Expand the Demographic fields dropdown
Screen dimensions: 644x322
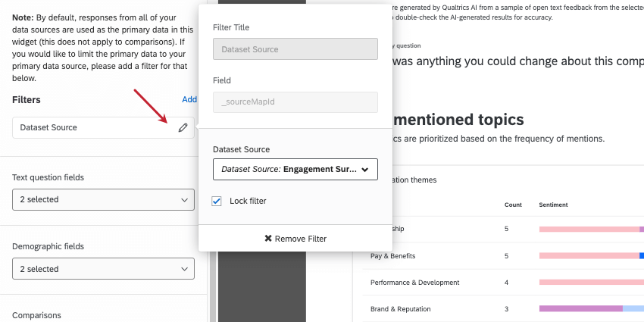pos(103,269)
